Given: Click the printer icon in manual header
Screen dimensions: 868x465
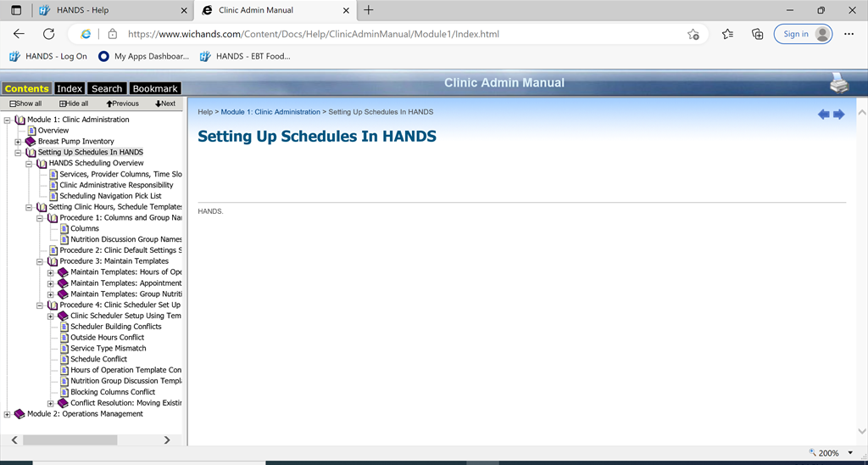Looking at the screenshot, I should pos(838,83).
